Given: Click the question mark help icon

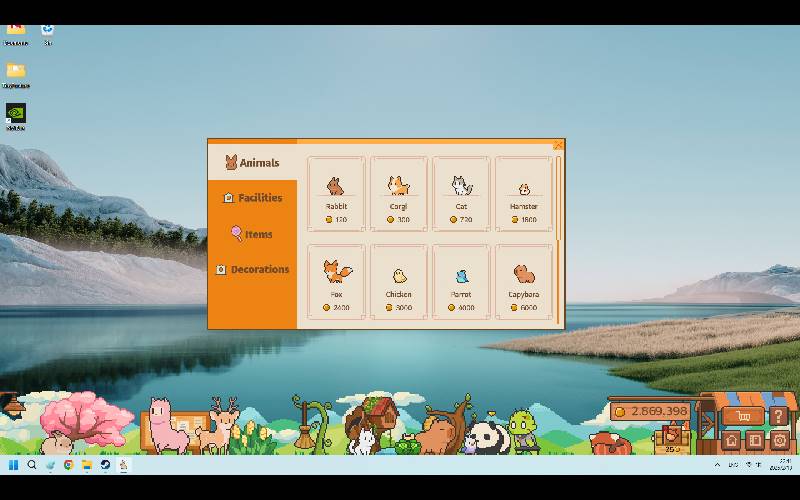Looking at the screenshot, I should pyautogui.click(x=779, y=416).
